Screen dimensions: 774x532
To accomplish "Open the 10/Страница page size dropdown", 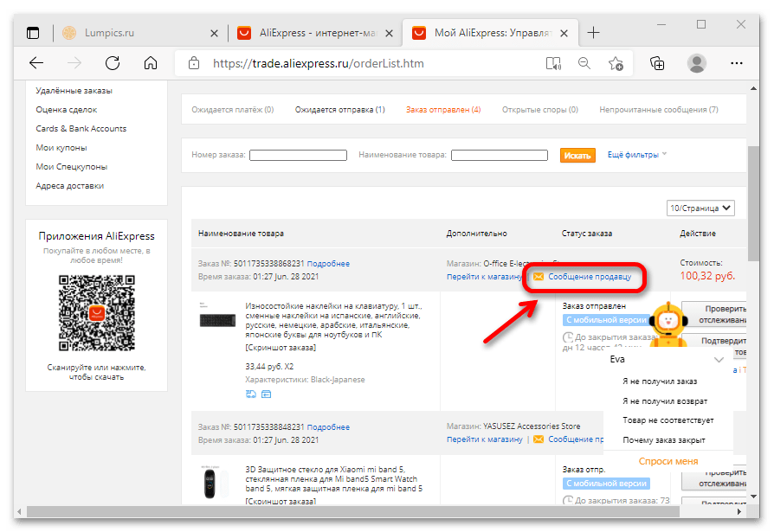I will point(700,208).
